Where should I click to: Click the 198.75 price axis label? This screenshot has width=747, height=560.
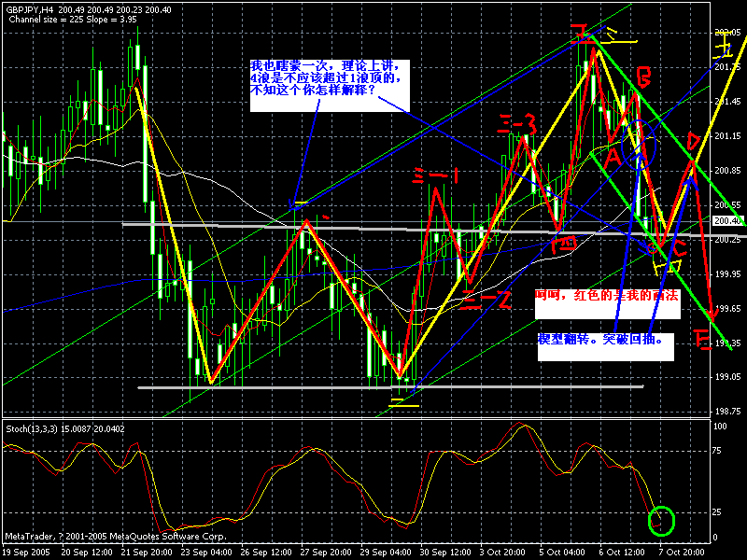[x=727, y=411]
